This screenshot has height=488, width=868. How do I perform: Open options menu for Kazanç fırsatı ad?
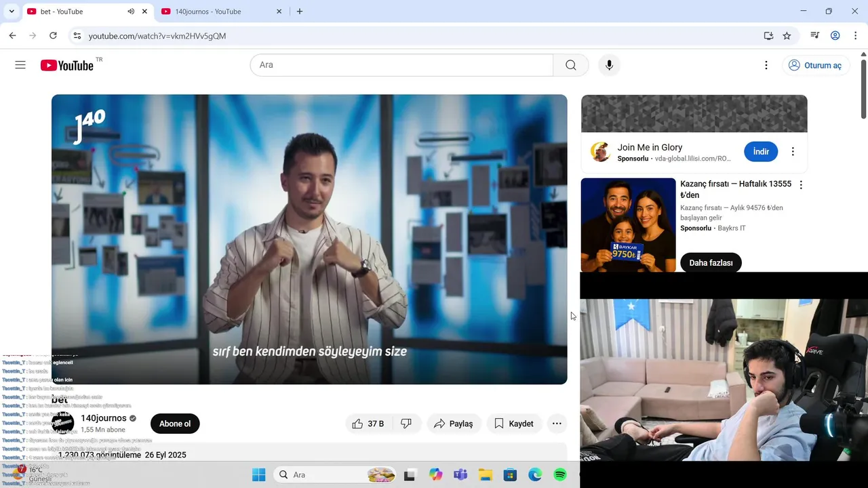[801, 185]
